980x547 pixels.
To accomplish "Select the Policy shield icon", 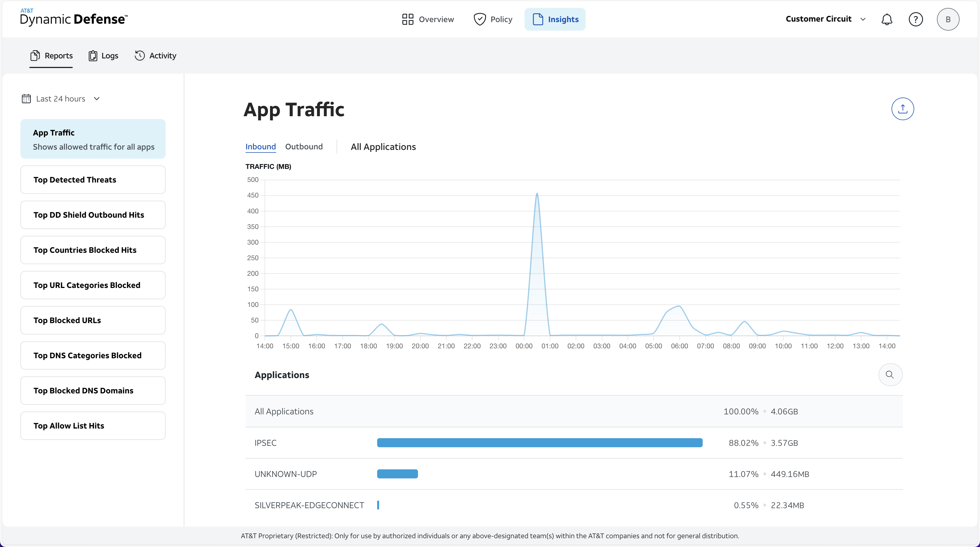I will [480, 19].
